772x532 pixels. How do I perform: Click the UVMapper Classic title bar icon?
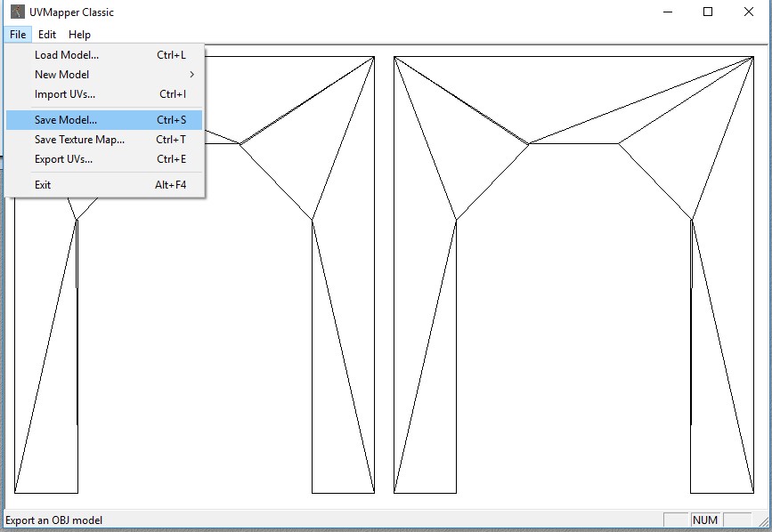[17, 12]
